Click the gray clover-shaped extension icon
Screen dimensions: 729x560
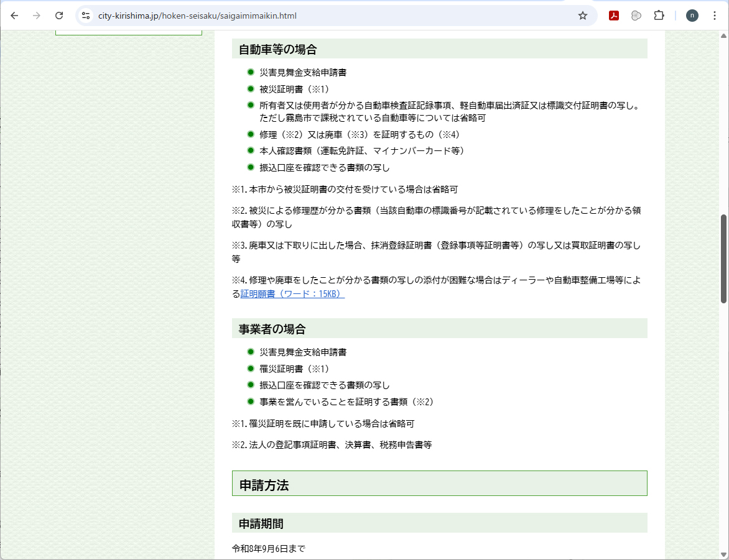(x=636, y=16)
